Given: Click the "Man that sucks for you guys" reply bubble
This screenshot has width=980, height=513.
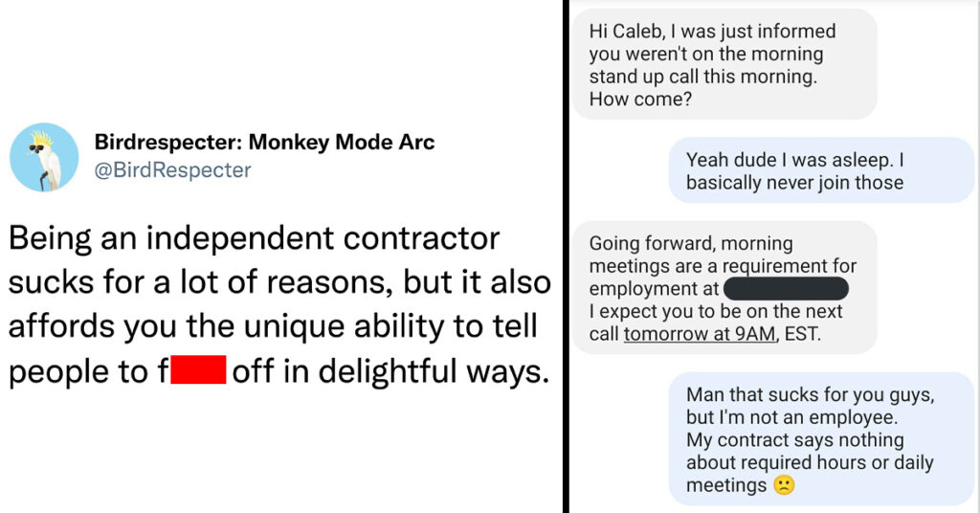Looking at the screenshot, I should pyautogui.click(x=821, y=439).
